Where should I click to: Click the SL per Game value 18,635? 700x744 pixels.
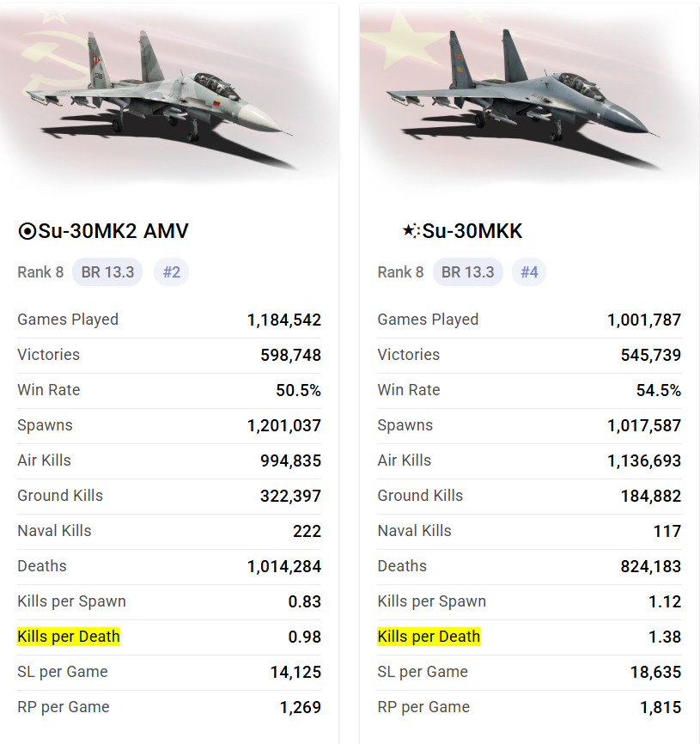click(x=655, y=673)
